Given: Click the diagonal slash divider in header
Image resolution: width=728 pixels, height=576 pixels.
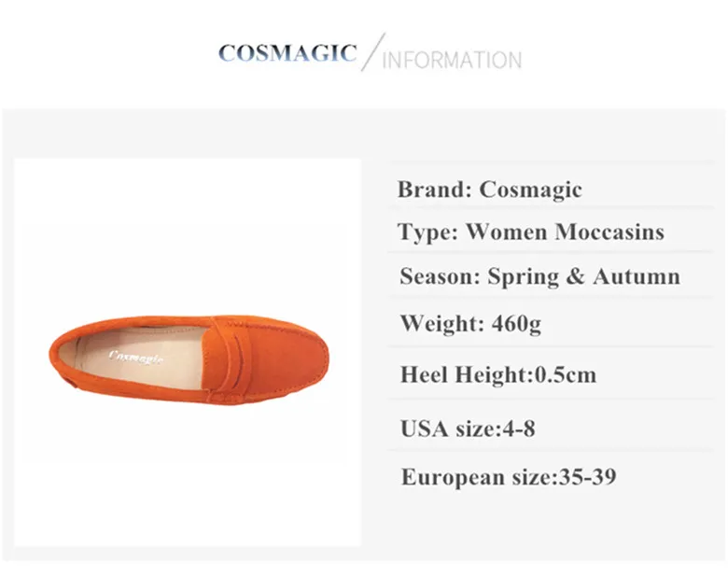Looking at the screenshot, I should coord(372,52).
